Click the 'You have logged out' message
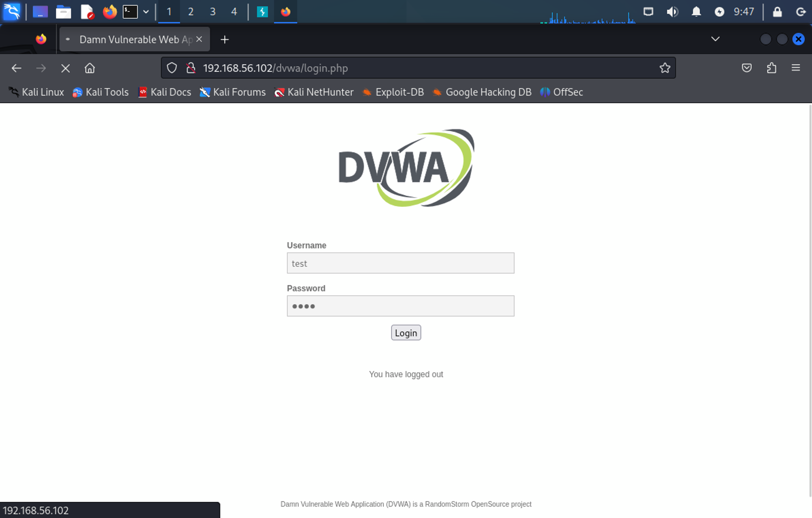This screenshot has height=518, width=812. tap(406, 374)
